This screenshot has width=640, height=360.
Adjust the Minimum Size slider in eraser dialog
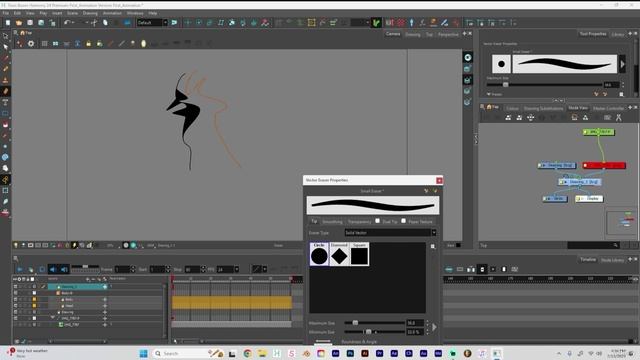368,332
